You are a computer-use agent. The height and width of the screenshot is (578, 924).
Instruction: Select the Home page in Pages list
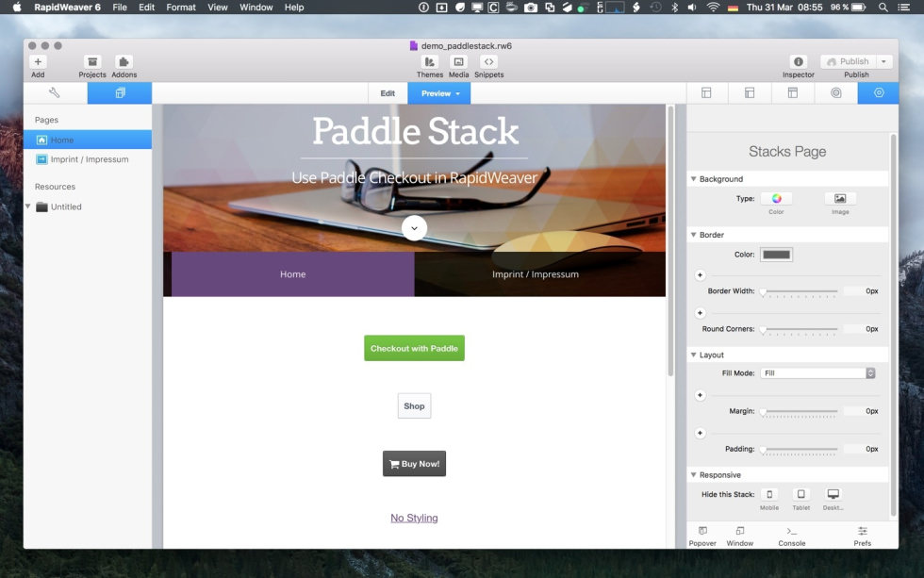tap(88, 140)
